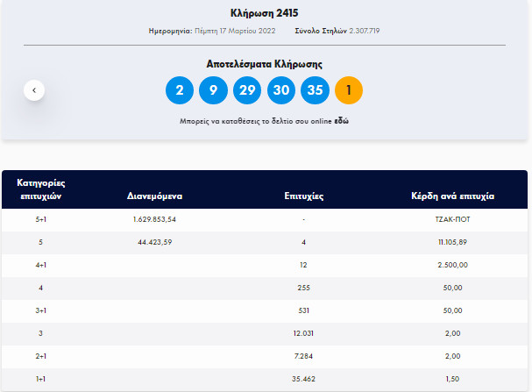Click the blue ball number 35
Screen dimensions: 532x392
(315, 90)
